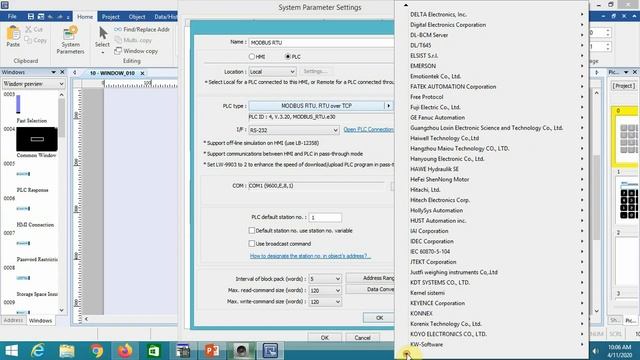The height and width of the screenshot is (360, 640).
Task: Open the I/F RS-232 dropdown
Action: coord(294,130)
